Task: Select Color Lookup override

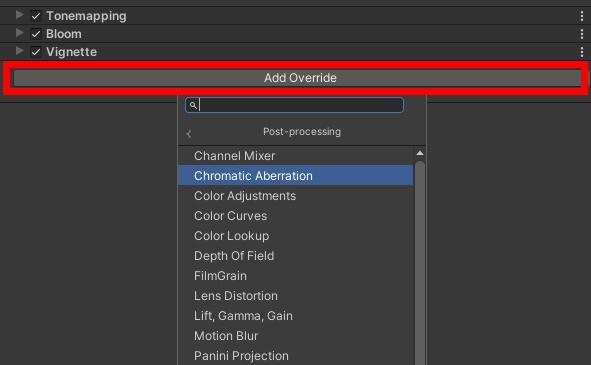Action: 296,236
